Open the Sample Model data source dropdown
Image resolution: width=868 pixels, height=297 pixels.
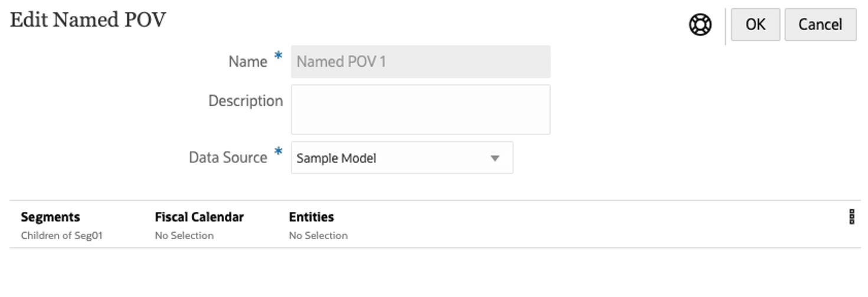tap(389, 158)
